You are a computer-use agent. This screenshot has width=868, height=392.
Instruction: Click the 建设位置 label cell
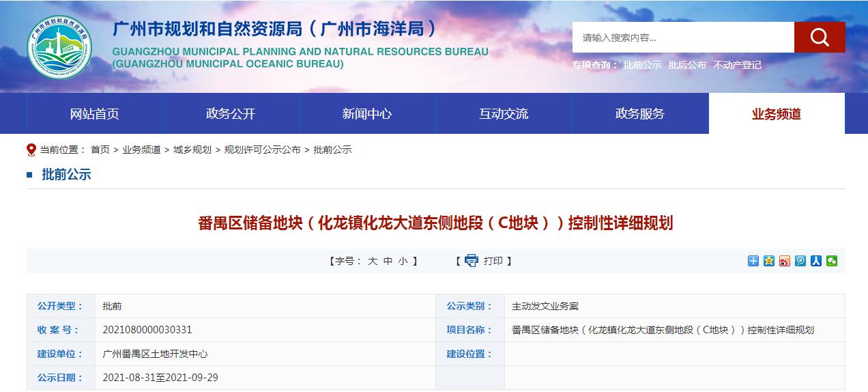coord(470,354)
